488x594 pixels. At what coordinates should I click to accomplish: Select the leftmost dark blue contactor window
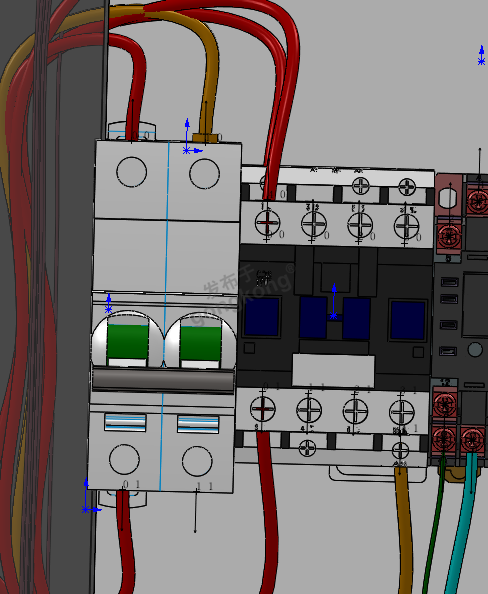click(262, 317)
